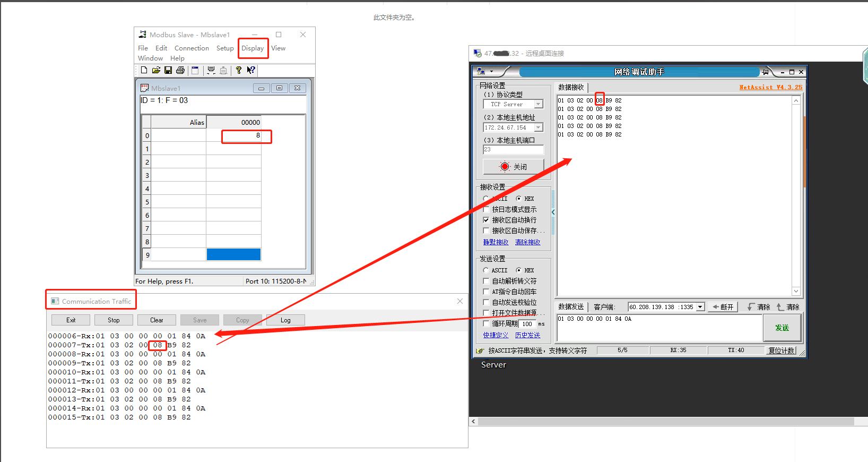Click the Save floppy disk icon in Modbus Slave

[x=168, y=70]
